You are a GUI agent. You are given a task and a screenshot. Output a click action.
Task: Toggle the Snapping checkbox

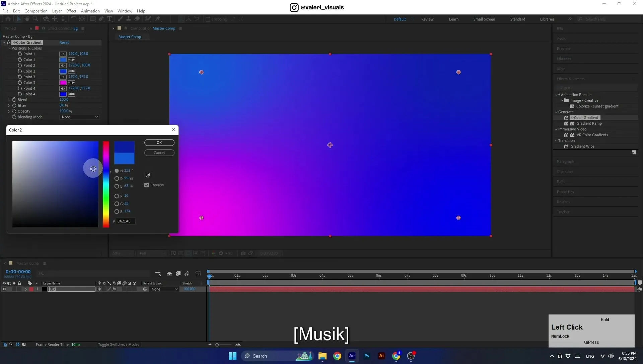[x=208, y=19]
